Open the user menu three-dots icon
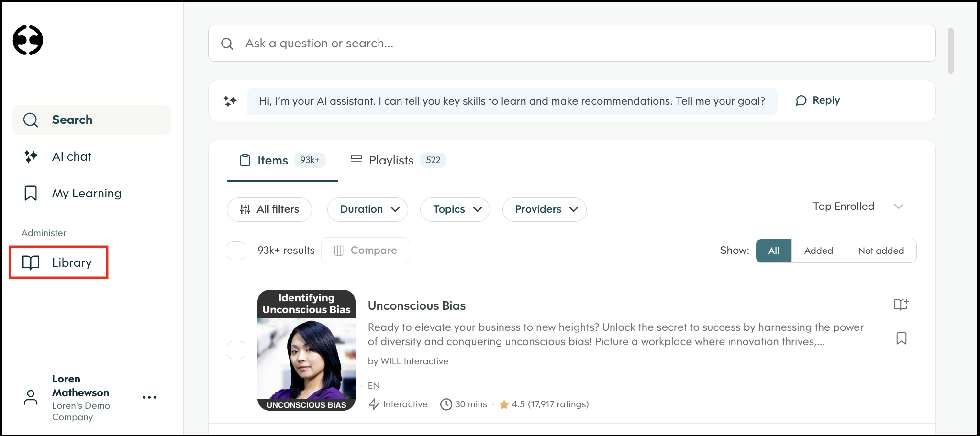The height and width of the screenshot is (436, 980). coord(149,397)
